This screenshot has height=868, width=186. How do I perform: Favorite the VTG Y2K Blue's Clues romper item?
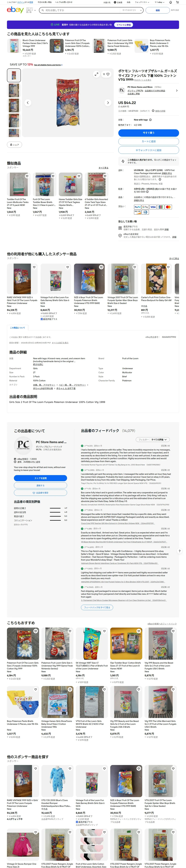[x=70, y=769]
